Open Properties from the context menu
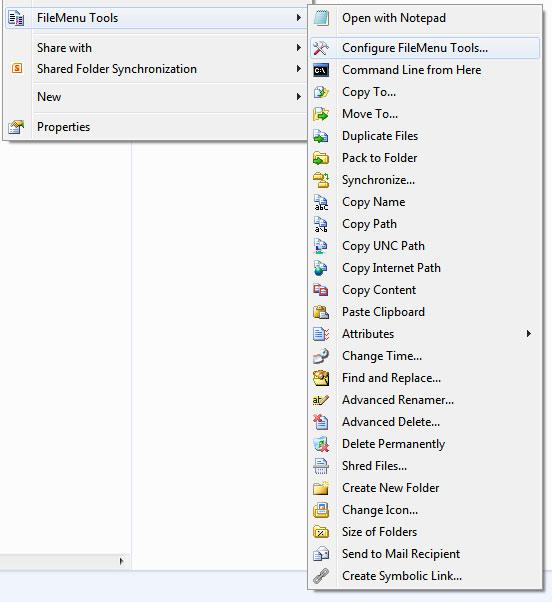The width and height of the screenshot is (552, 602). 156,127
